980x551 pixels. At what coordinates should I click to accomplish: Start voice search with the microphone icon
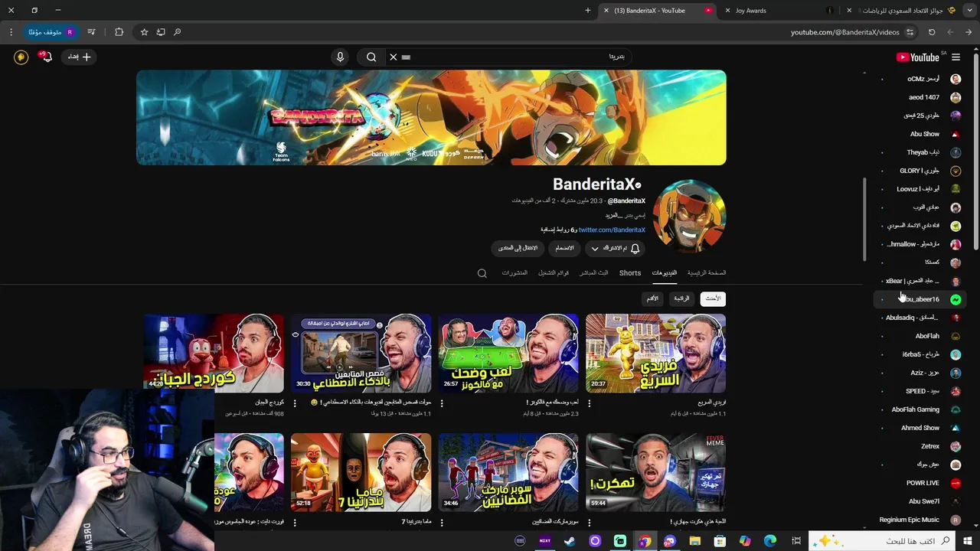[341, 57]
